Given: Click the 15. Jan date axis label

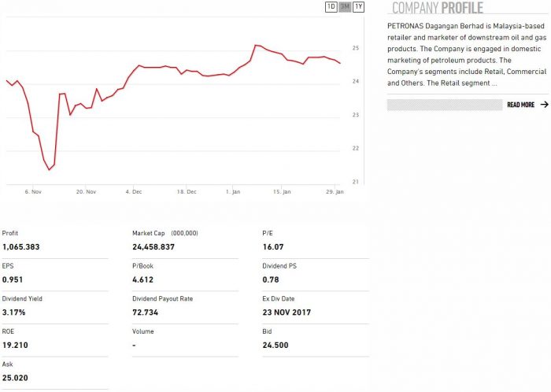Looking at the screenshot, I should [281, 191].
